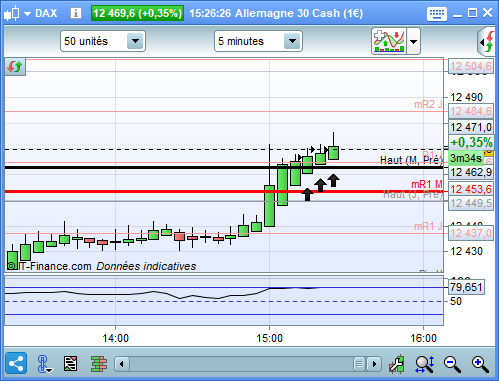The image size is (499, 381).
Task: Click the scroll left arrow on the time scrollbar
Action: [x=122, y=364]
